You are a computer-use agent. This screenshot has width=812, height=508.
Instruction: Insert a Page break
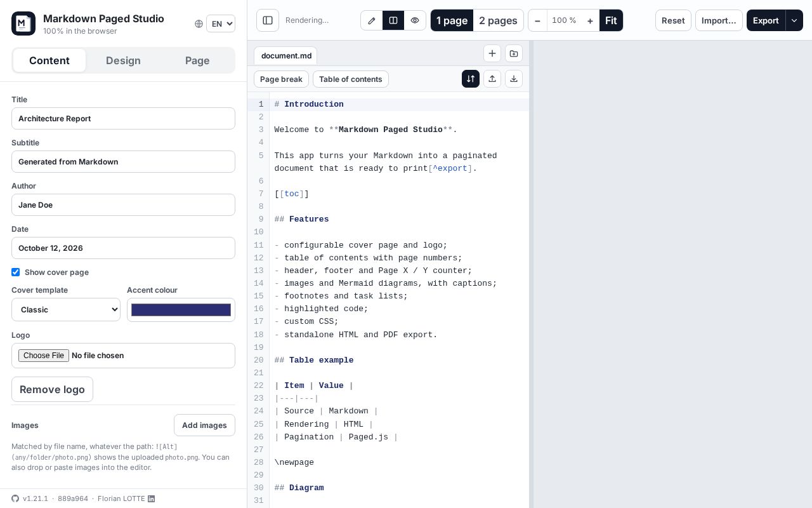[x=281, y=79]
